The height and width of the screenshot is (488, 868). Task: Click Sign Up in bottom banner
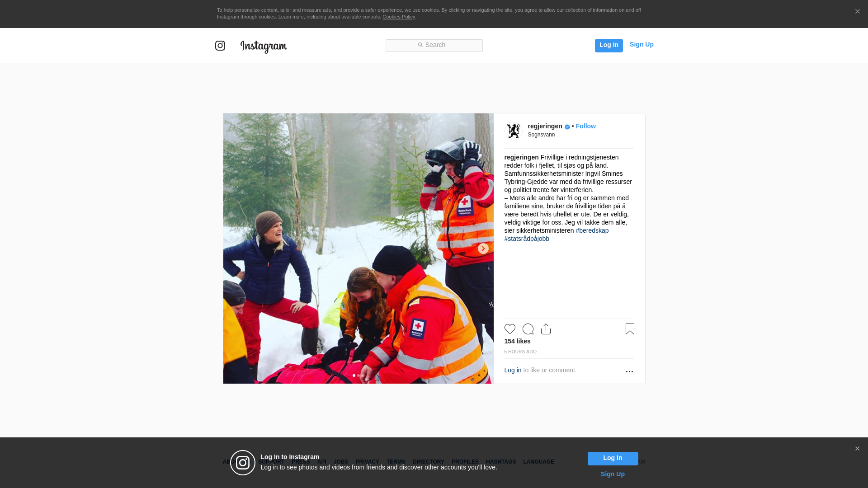[x=613, y=474]
